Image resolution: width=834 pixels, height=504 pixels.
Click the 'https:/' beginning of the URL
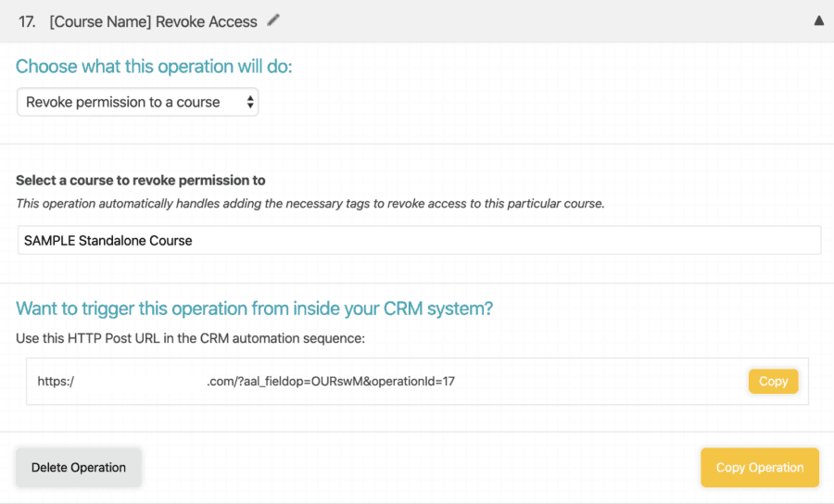tap(56, 381)
